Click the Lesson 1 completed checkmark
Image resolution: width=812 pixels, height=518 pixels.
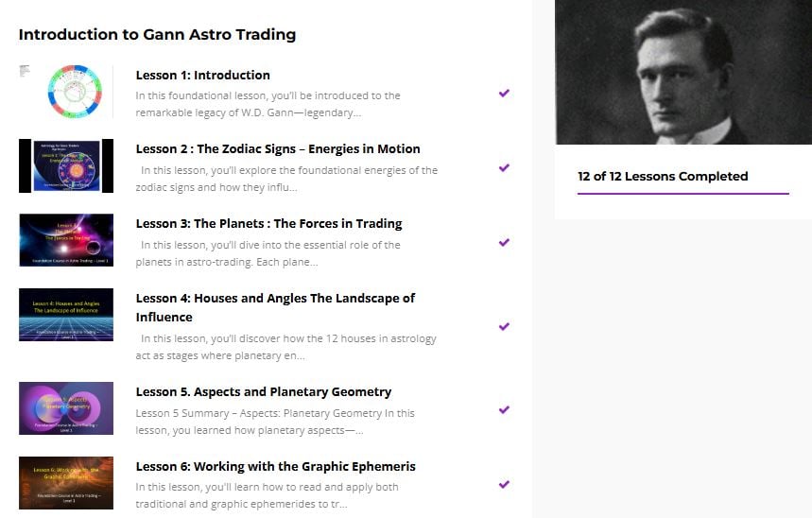pos(504,94)
